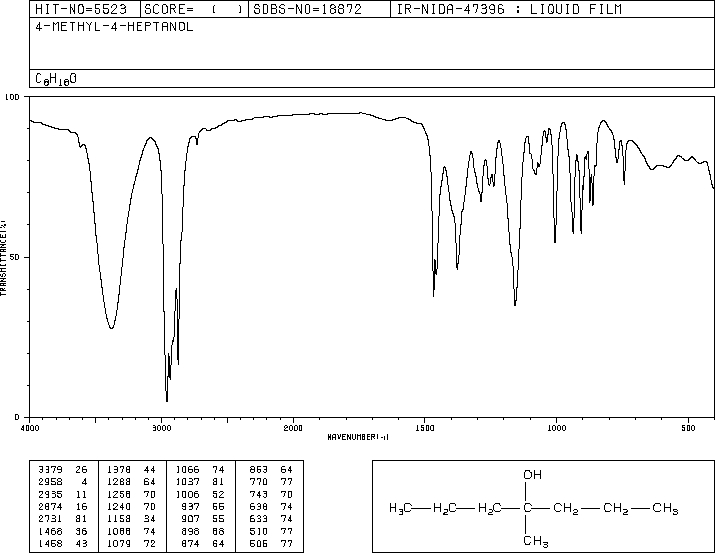
Task: Click the 1378 peak table entry
Action: (131, 470)
